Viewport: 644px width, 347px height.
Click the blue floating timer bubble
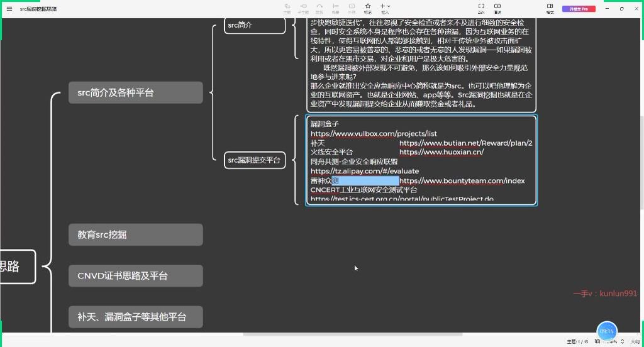[x=607, y=331]
